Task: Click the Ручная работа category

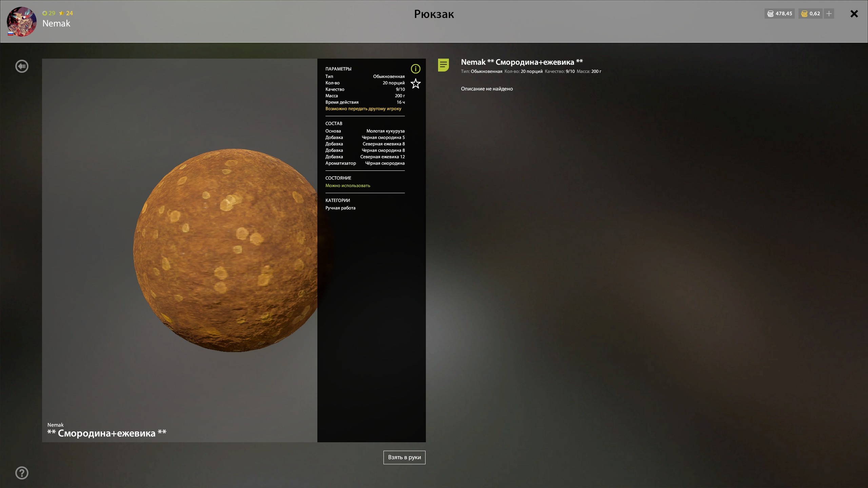Action: 340,208
